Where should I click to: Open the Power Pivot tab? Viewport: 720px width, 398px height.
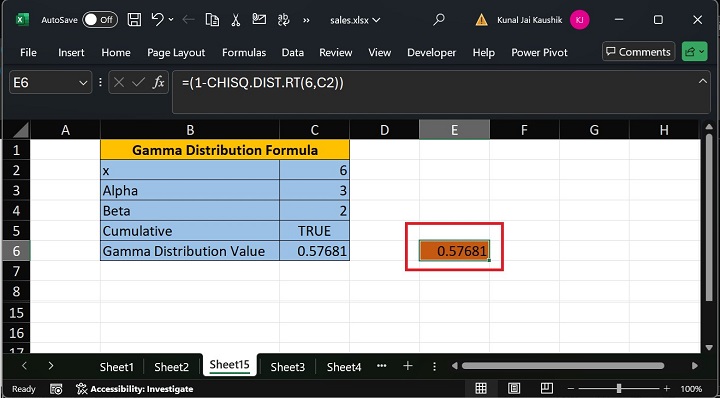coord(540,52)
